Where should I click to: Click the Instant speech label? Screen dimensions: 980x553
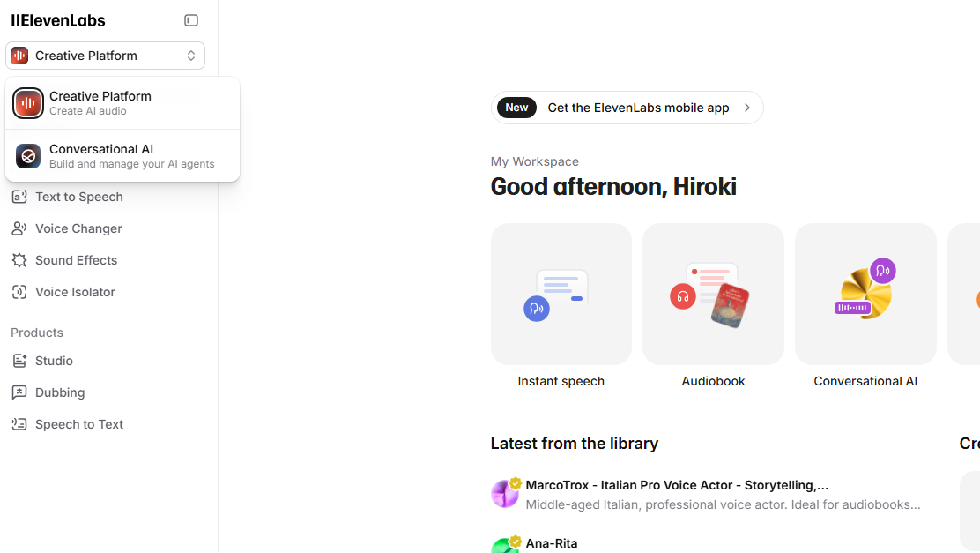(561, 382)
